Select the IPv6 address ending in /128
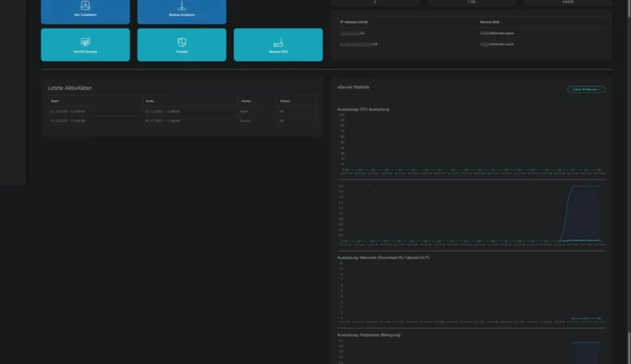Image resolution: width=631 pixels, height=364 pixels. [358, 44]
